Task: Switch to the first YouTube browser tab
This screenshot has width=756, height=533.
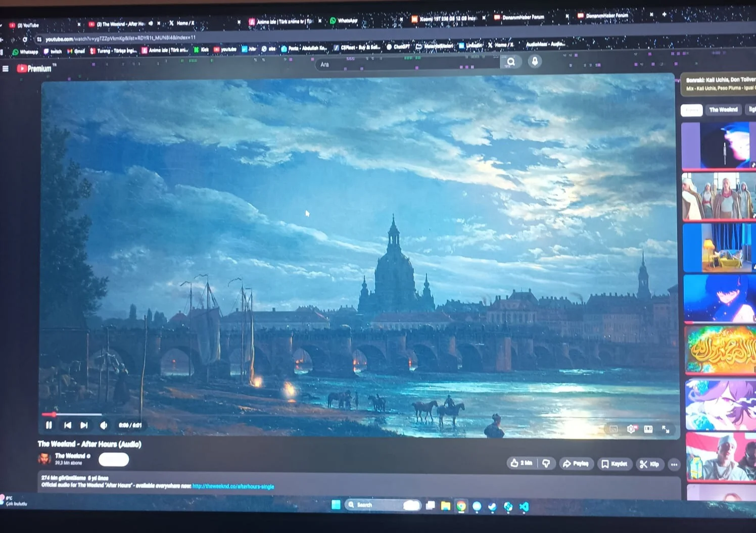Action: coord(44,25)
